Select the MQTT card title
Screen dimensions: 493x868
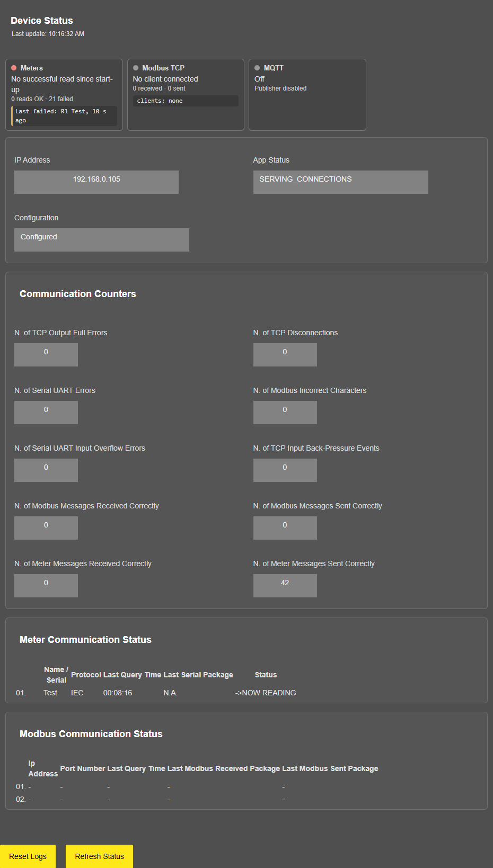pos(274,68)
